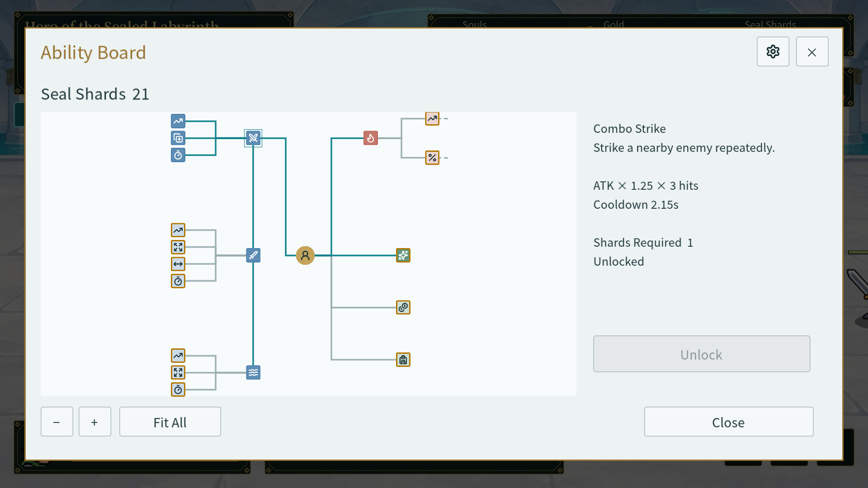Image resolution: width=868 pixels, height=488 pixels.
Task: Click the 'ATK × 1.25 × 3 hits' text
Action: (646, 186)
